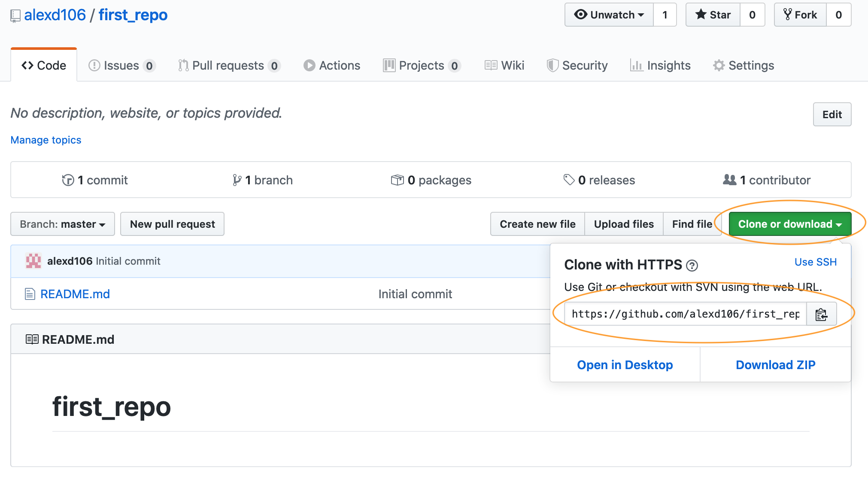This screenshot has height=489, width=868.
Task: Toggle Star for this repository
Action: pyautogui.click(x=713, y=15)
